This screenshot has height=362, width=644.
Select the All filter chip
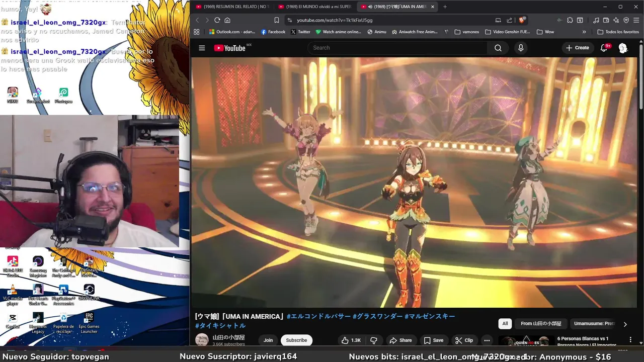(505, 324)
